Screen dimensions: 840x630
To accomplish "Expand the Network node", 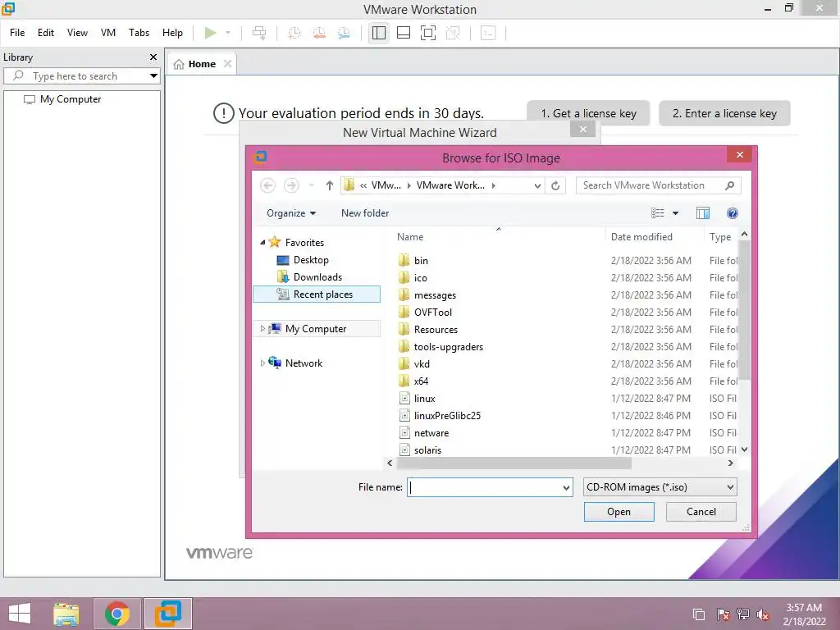I will pyautogui.click(x=262, y=363).
